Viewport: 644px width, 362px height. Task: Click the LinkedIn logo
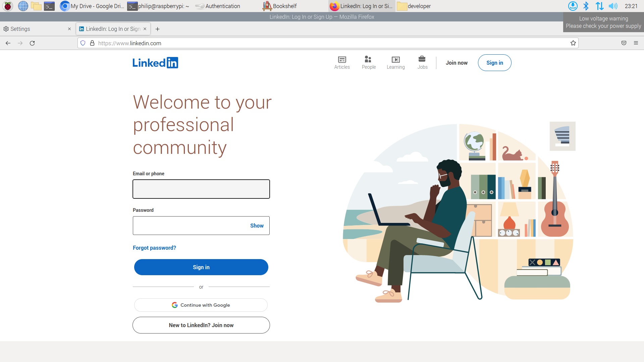155,63
